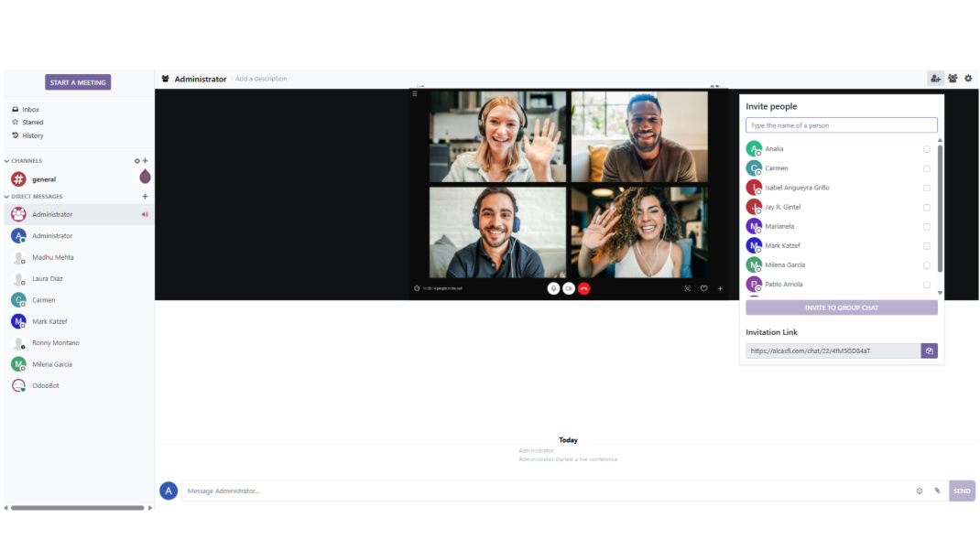Image resolution: width=980 pixels, height=550 pixels.
Task: Open the Inbox mailbox
Action: pos(30,110)
